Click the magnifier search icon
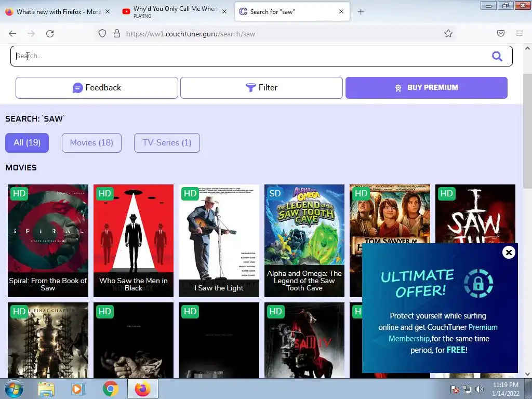Viewport: 532px width, 399px height. tap(497, 56)
